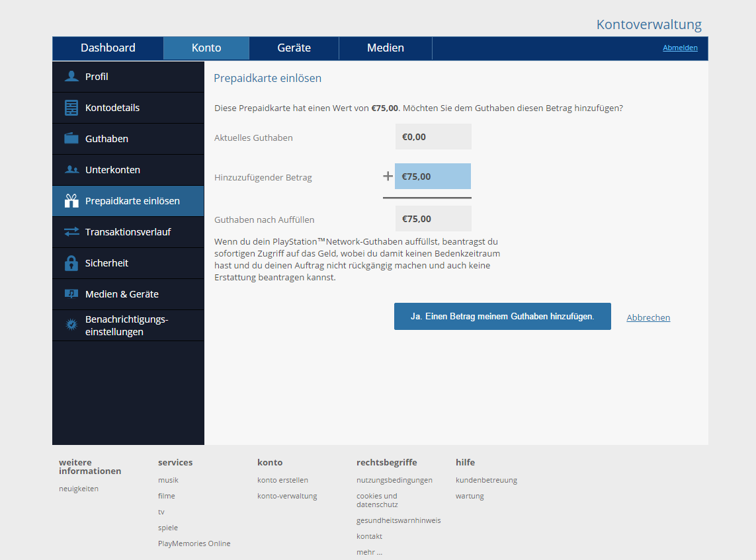Click the konto erstellen footer link
The image size is (756, 560).
[x=282, y=480]
